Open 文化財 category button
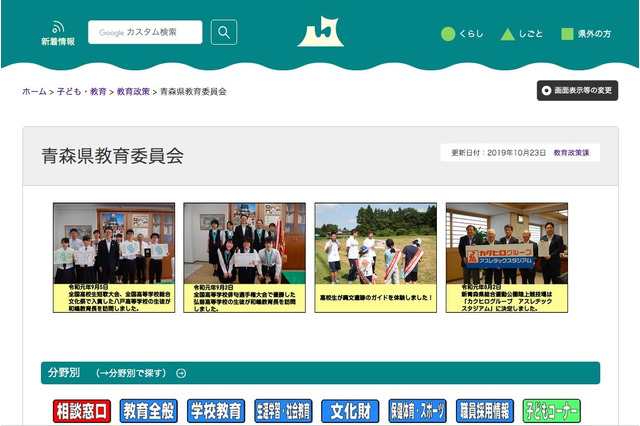This screenshot has width=640, height=426. pyautogui.click(x=350, y=411)
